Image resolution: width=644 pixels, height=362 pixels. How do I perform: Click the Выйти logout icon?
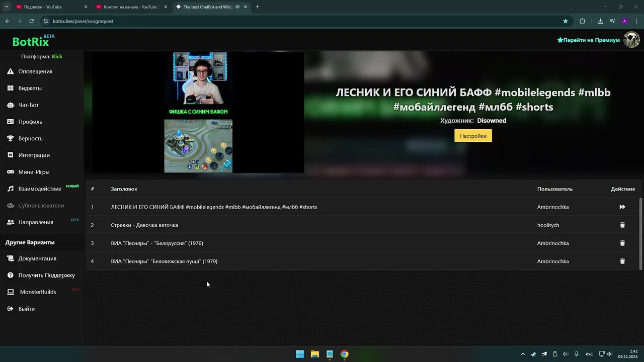10,309
